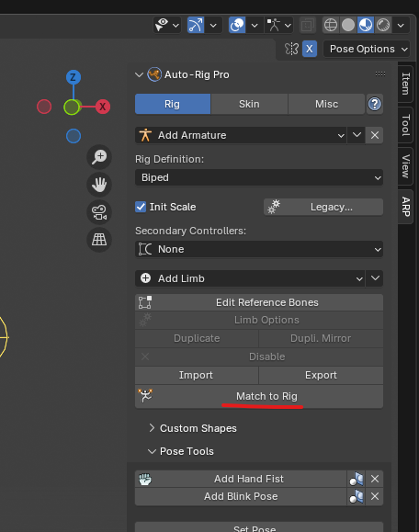Image resolution: width=419 pixels, height=532 pixels.
Task: Open the dropdown next to the pose overlay icon
Action: (x=288, y=25)
